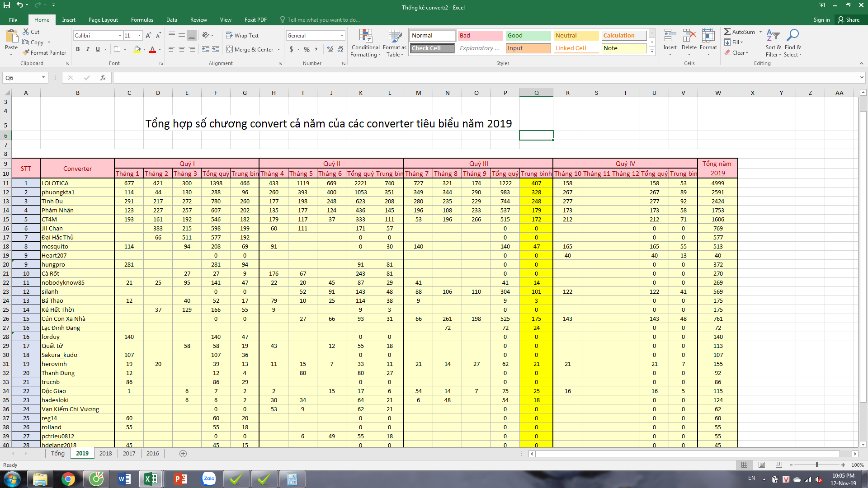The width and height of the screenshot is (868, 488).
Task: Click the Center align icon
Action: pyautogui.click(x=182, y=49)
